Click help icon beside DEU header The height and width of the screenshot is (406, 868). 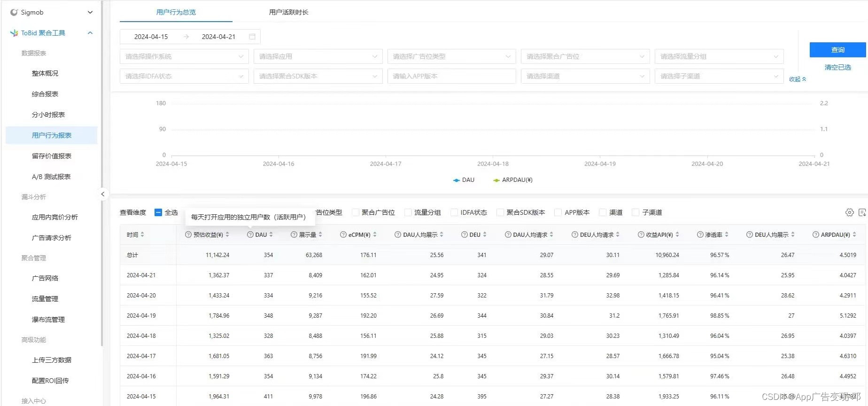(x=465, y=234)
